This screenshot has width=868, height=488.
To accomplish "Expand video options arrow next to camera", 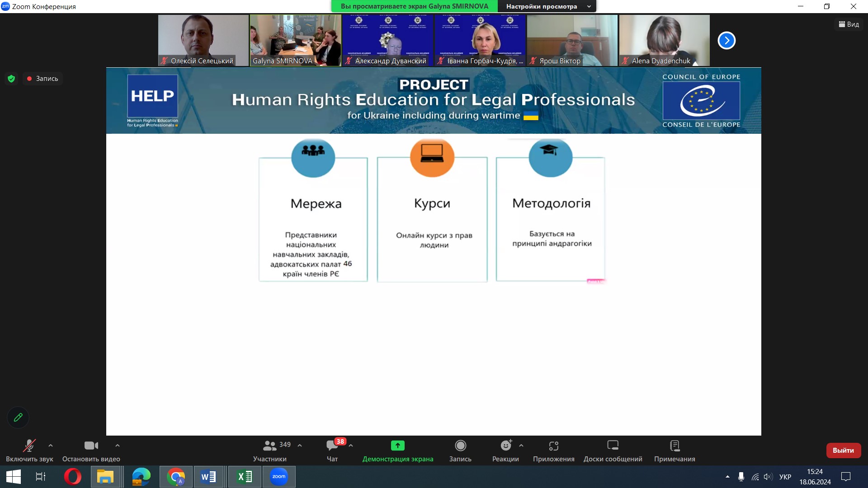I will [118, 446].
